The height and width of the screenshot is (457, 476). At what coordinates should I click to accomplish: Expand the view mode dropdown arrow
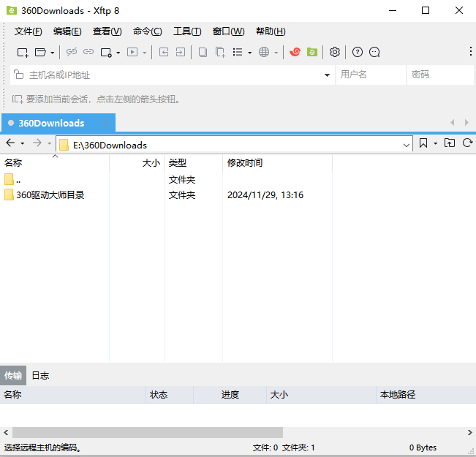249,53
